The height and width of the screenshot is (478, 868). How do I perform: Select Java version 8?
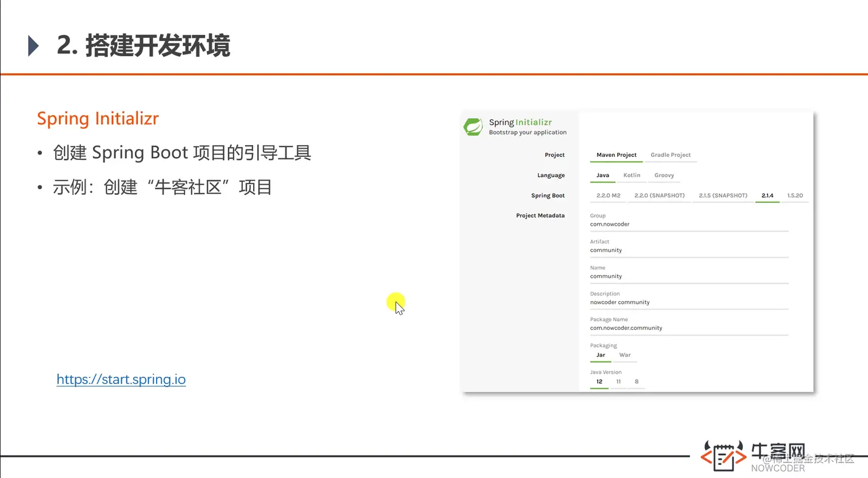tap(637, 381)
